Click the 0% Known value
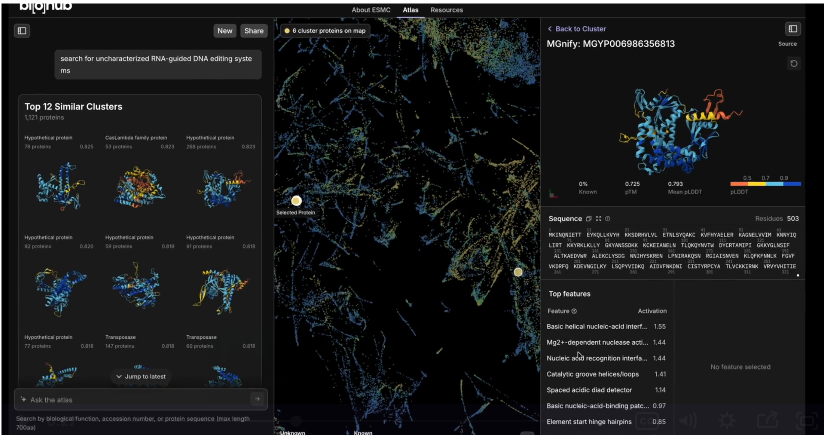The image size is (824, 435). click(583, 184)
